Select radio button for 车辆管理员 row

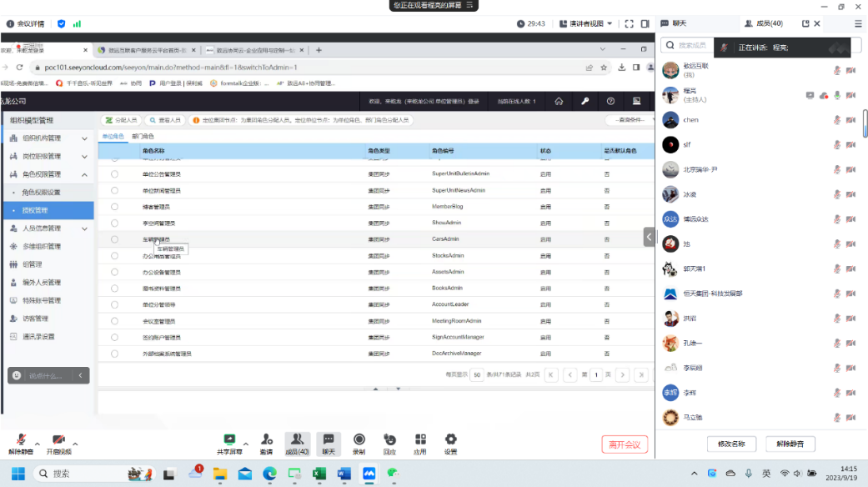(114, 239)
